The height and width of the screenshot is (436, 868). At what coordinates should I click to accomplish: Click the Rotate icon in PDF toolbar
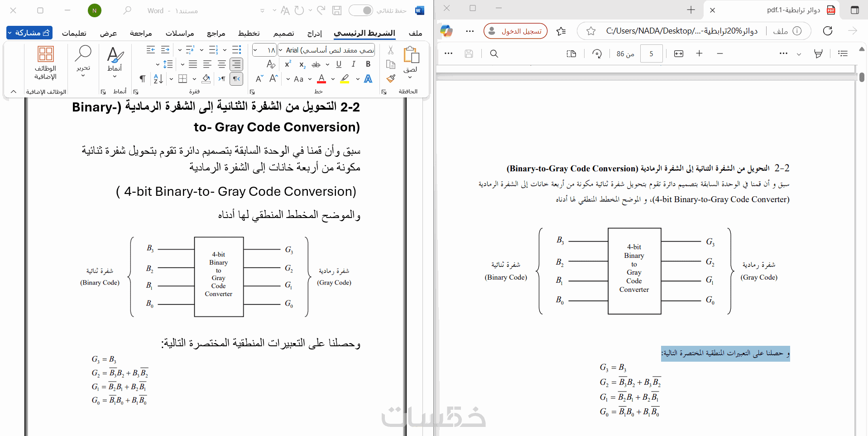point(597,53)
